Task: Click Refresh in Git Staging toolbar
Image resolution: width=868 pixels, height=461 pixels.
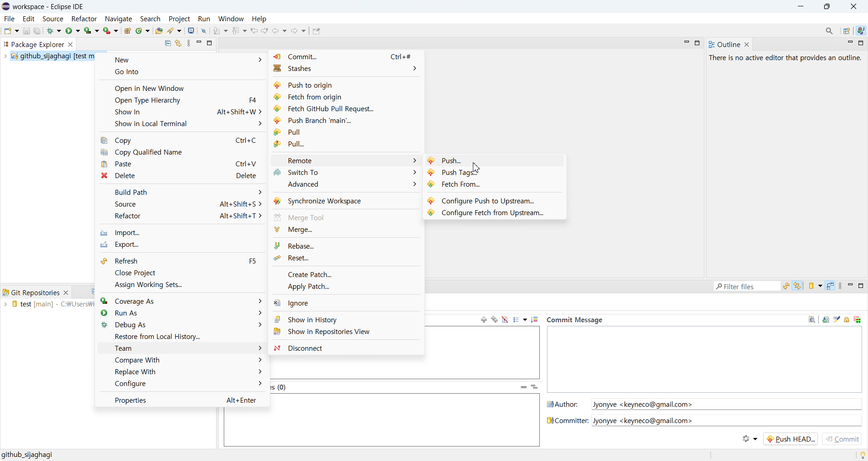Action: [x=786, y=286]
